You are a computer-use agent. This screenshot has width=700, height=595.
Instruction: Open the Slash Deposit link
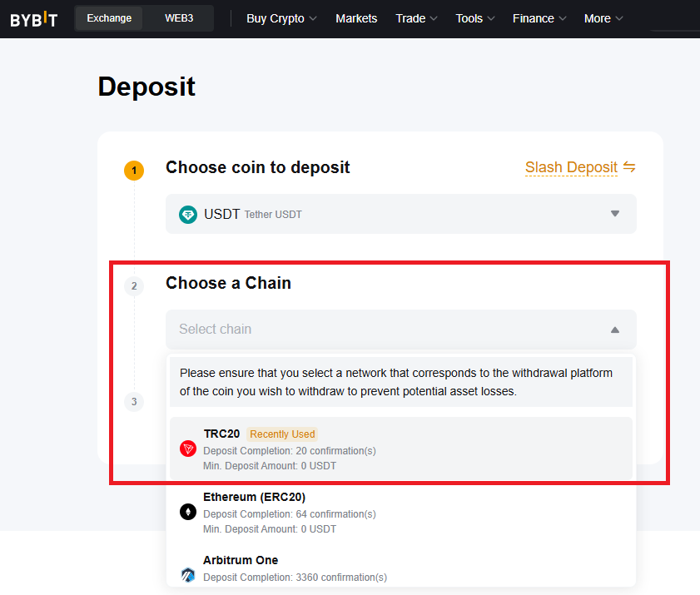571,167
